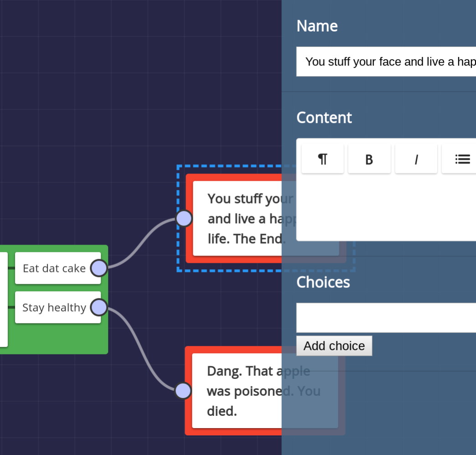This screenshot has width=476, height=455.
Task: Click the 'Choices' section heading
Action: point(323,282)
